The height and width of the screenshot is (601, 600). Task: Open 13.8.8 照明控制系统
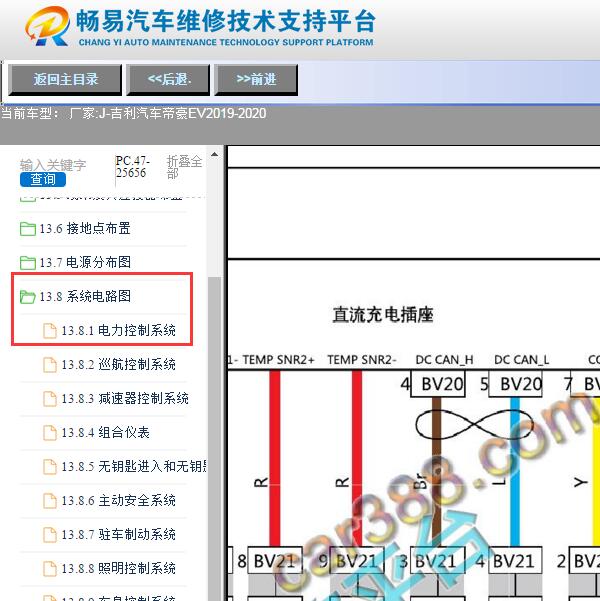118,568
